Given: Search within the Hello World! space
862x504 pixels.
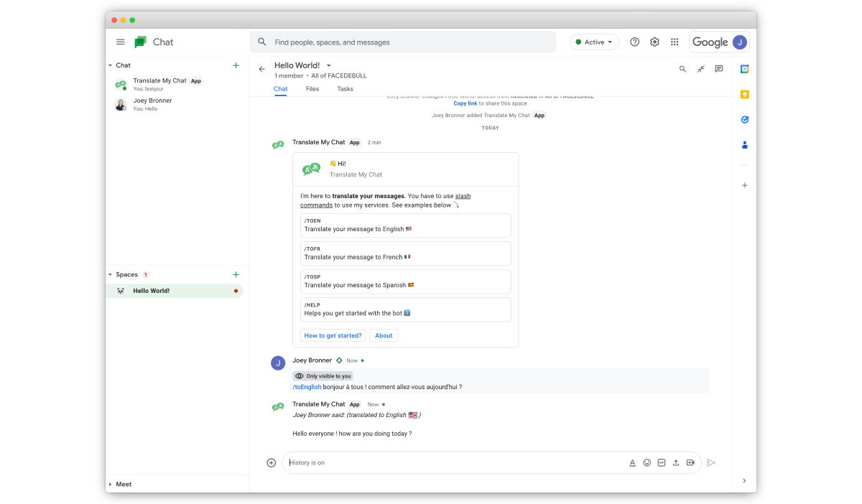Looking at the screenshot, I should [x=682, y=70].
